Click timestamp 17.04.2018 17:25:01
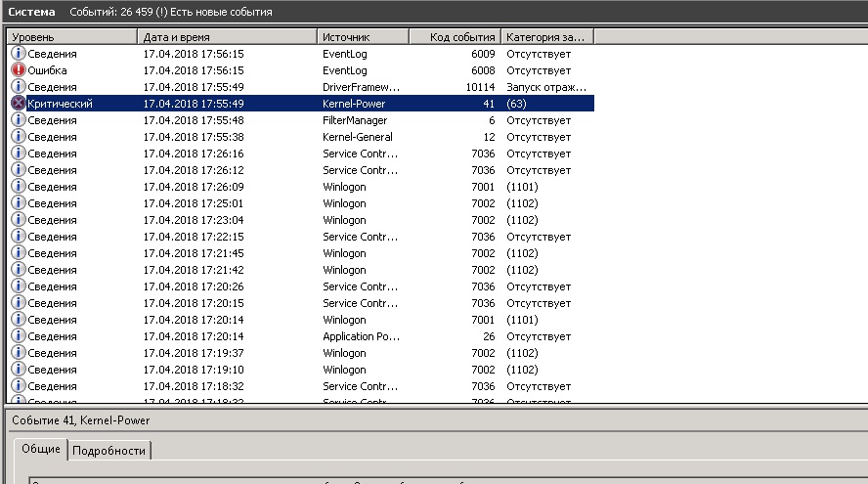 point(194,203)
